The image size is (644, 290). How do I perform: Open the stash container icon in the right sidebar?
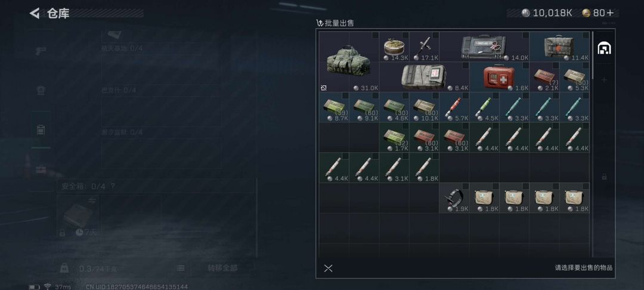603,48
